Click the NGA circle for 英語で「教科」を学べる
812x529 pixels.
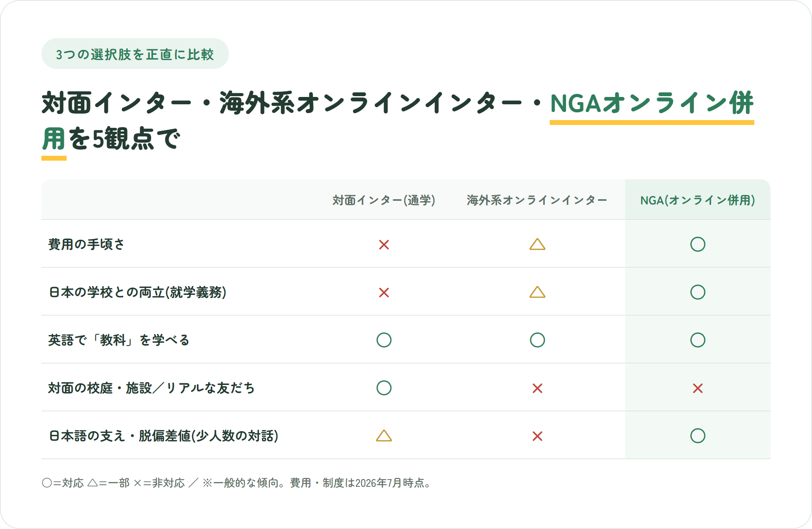click(698, 340)
